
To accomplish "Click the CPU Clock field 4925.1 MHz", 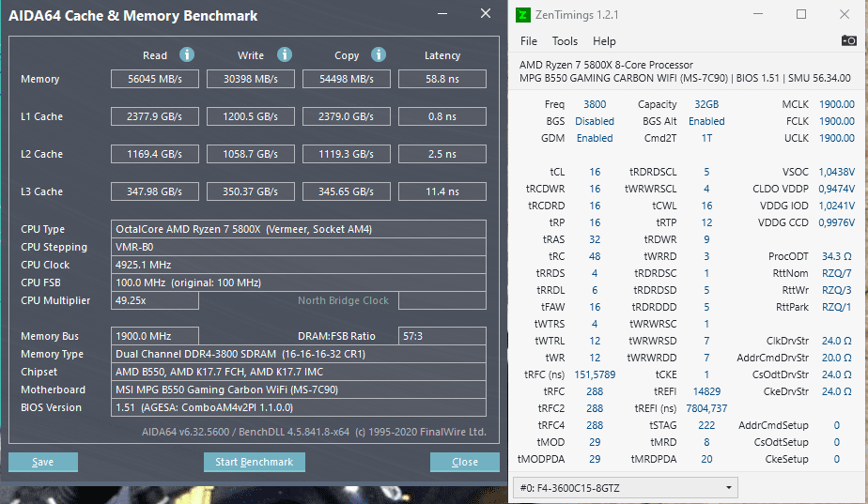I will (x=299, y=265).
